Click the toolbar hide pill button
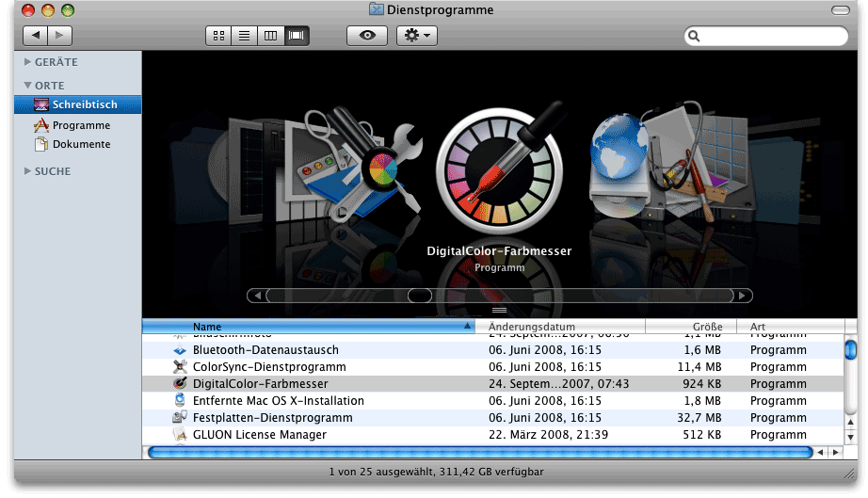 (841, 10)
